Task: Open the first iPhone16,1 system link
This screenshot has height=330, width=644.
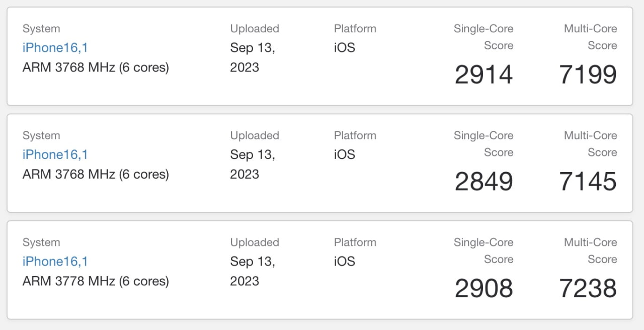Action: pyautogui.click(x=55, y=48)
